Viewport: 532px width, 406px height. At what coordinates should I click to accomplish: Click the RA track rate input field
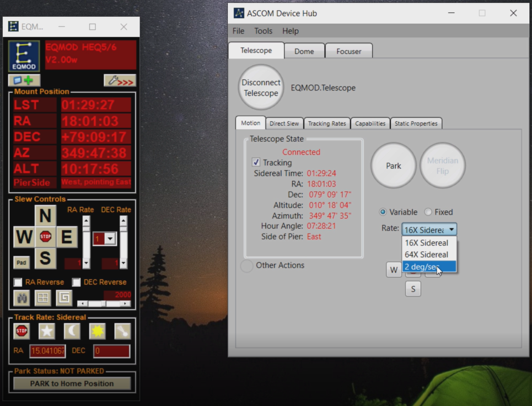(47, 351)
